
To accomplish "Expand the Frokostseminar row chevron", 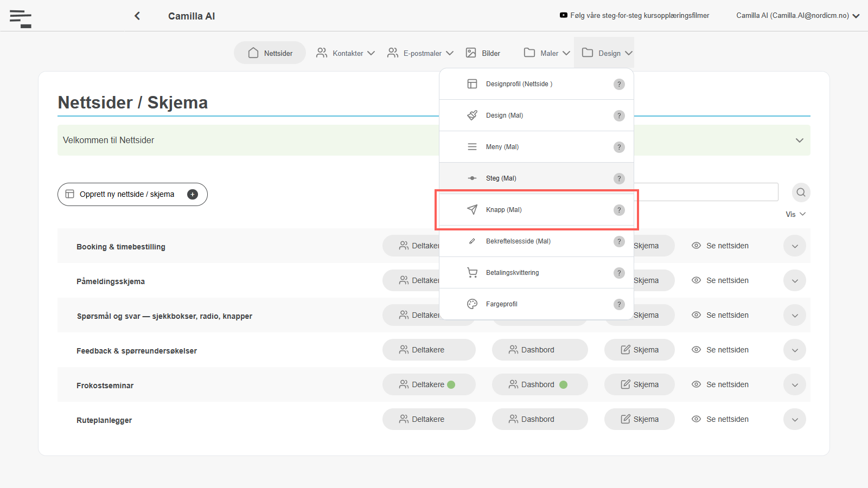I will pos(795,384).
